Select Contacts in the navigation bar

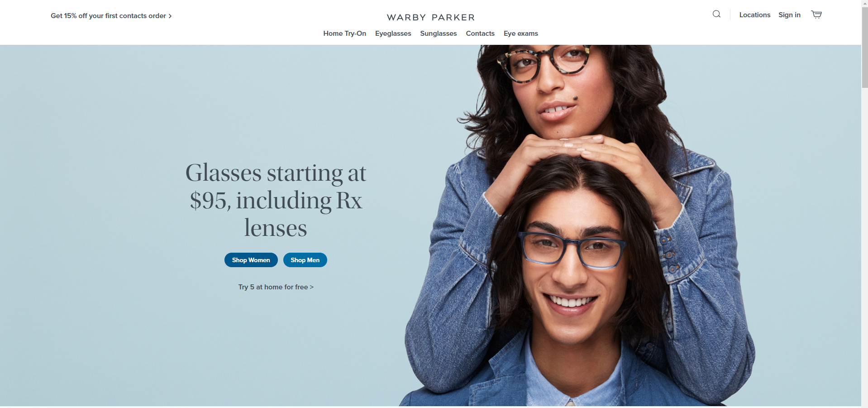tap(480, 34)
